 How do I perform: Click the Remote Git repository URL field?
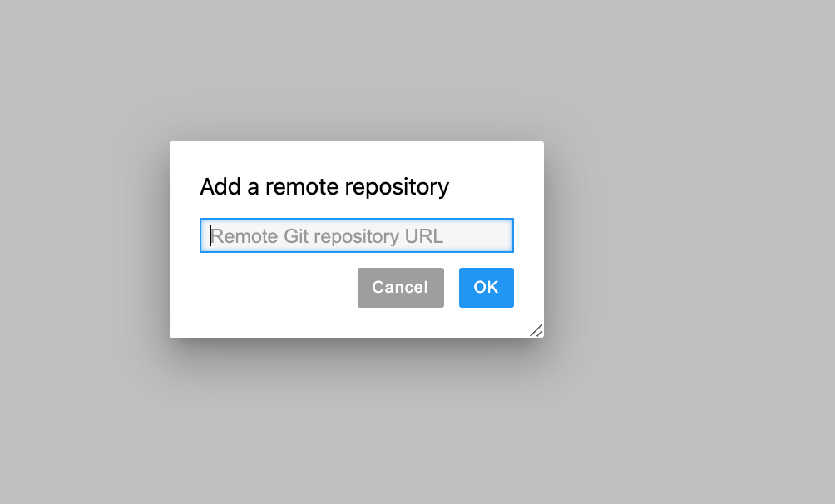coord(356,235)
